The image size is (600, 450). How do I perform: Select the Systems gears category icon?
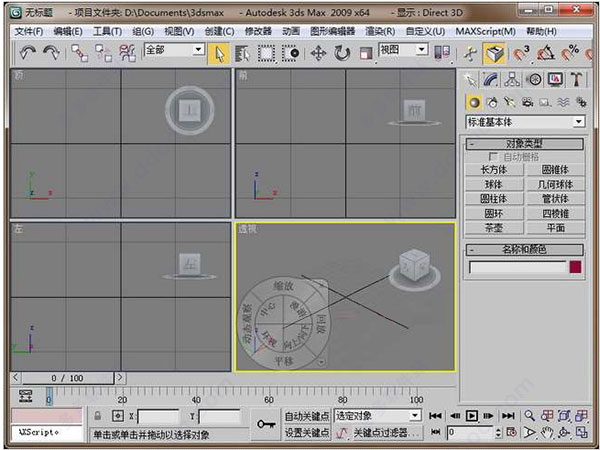(x=581, y=102)
